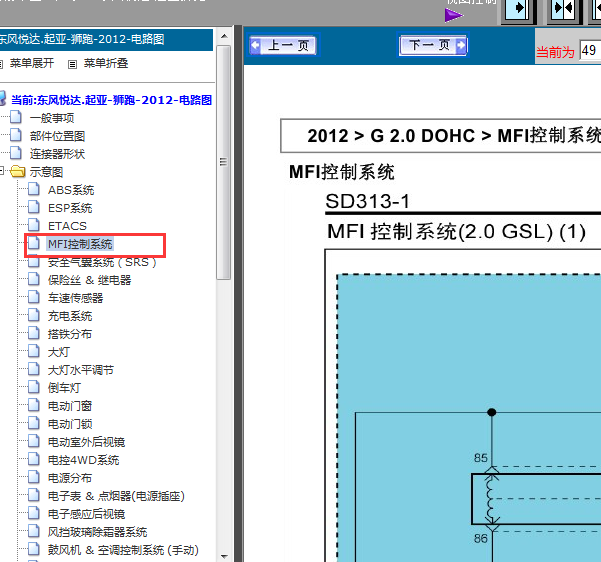Select ABS系统 in the tree
This screenshot has height=562, width=601.
(x=71, y=190)
